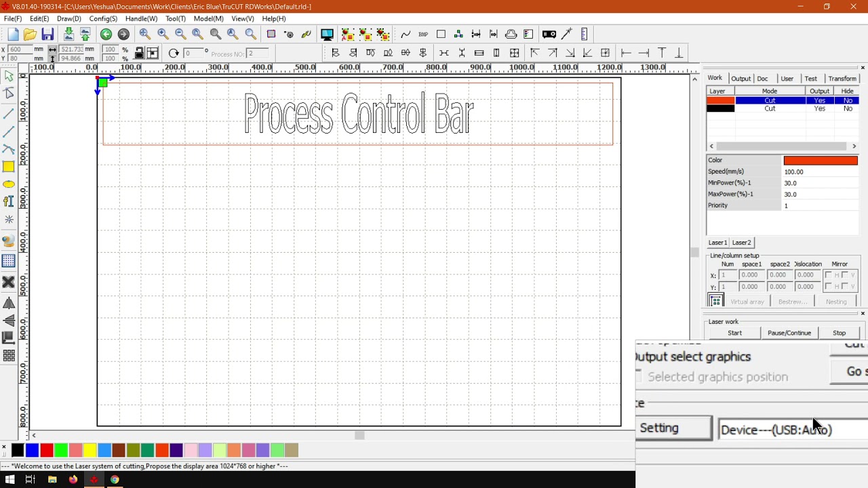Click the Export icon with green up arrow

point(85,34)
